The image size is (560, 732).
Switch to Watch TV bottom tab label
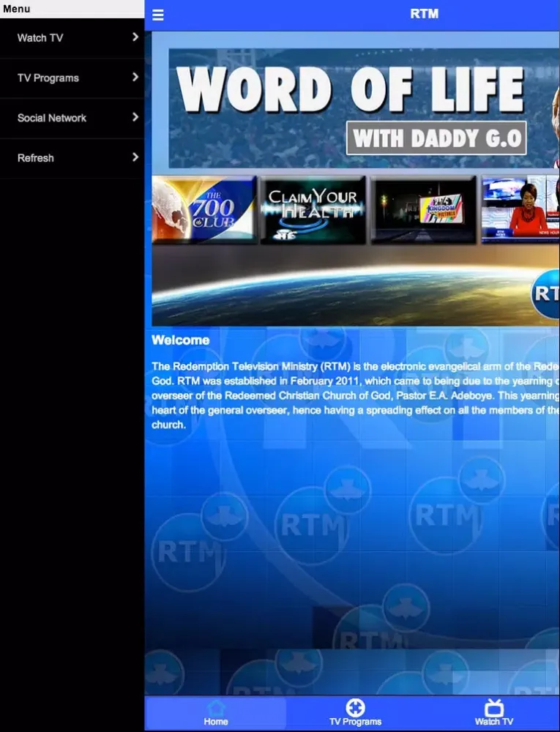[493, 721]
